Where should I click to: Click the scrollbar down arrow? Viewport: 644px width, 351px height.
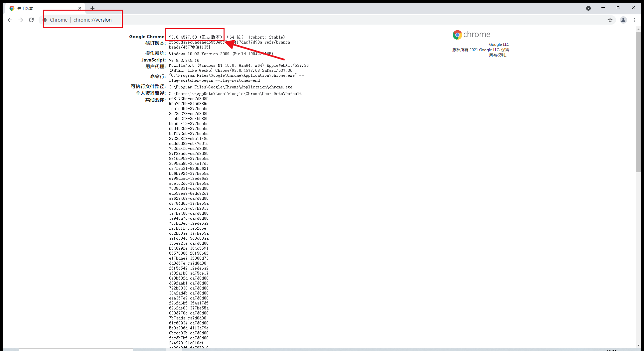click(638, 345)
